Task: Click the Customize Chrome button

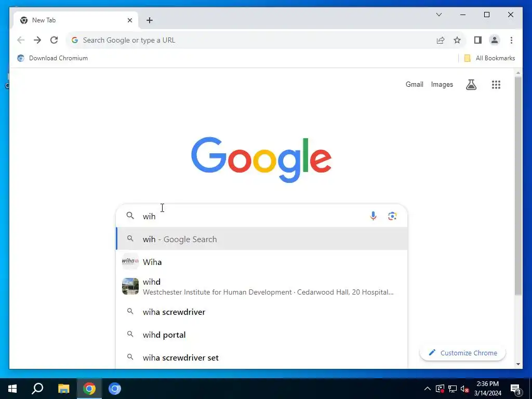Action: (462, 353)
